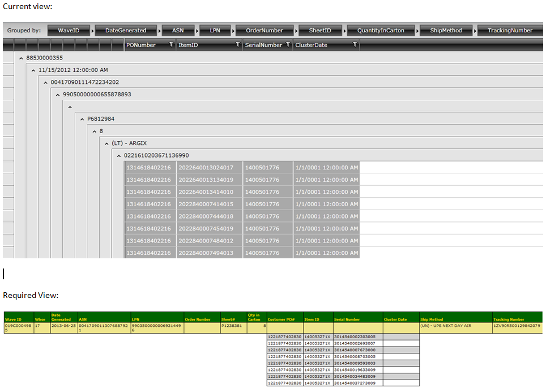Open the PONumber column filter icon
546x392 pixels.
point(171,45)
